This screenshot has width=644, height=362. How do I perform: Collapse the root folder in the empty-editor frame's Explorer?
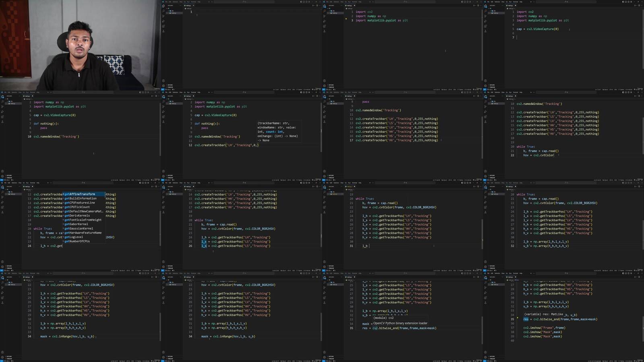168,8
